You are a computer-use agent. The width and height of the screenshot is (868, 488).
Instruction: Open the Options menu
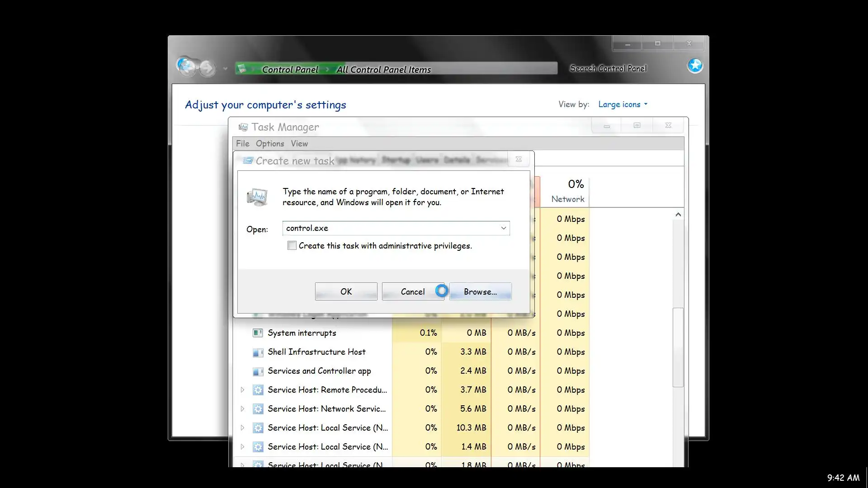[x=270, y=144]
